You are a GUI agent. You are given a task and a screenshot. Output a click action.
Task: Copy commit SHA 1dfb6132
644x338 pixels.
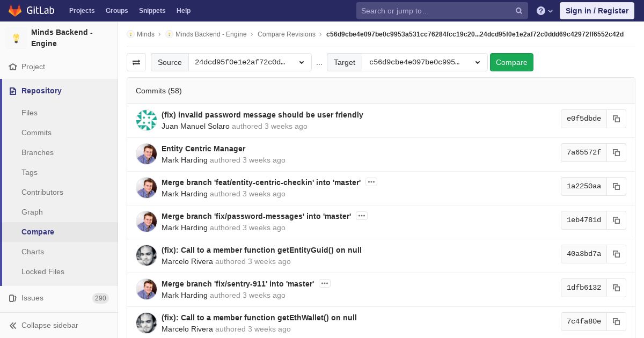click(x=616, y=288)
